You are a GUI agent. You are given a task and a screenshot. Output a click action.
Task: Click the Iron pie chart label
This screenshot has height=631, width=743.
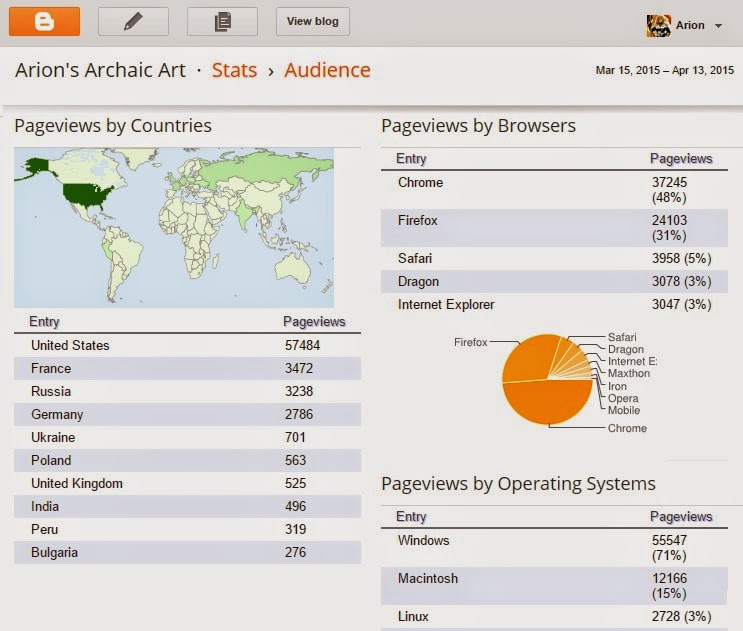tap(617, 387)
